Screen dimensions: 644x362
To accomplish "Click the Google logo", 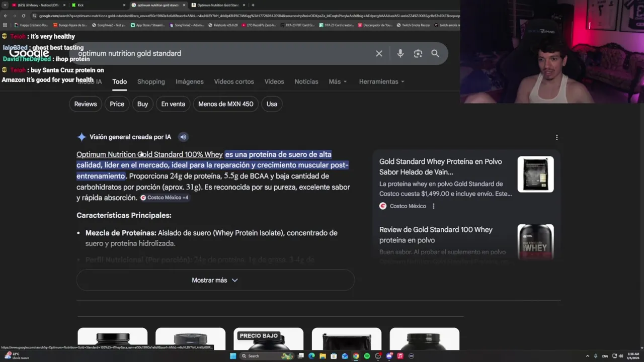I will tap(29, 53).
